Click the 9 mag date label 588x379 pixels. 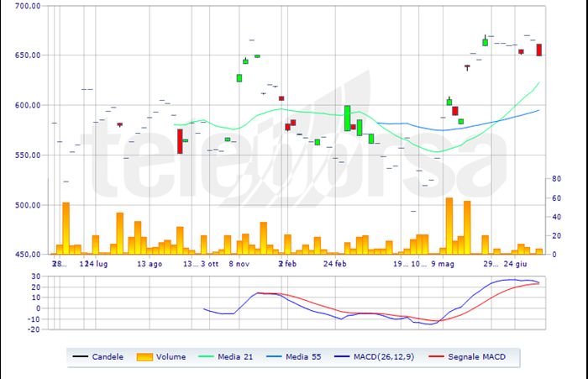click(443, 264)
